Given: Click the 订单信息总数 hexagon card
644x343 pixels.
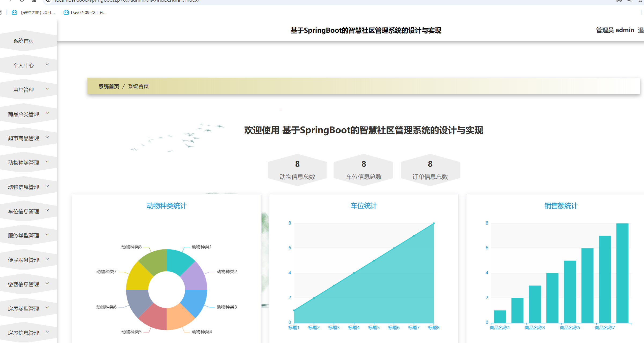Looking at the screenshot, I should (430, 170).
